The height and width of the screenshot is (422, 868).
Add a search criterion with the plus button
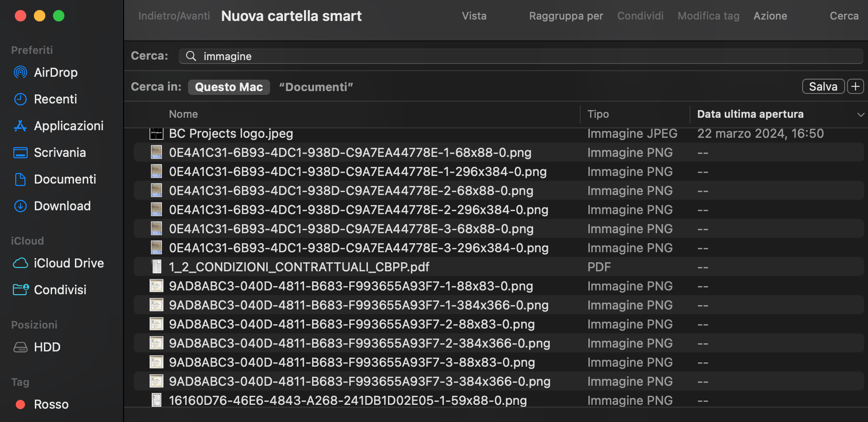(x=855, y=86)
